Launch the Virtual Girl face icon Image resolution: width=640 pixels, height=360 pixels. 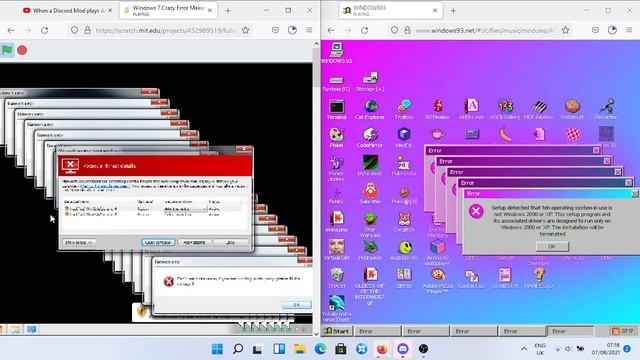pos(337,250)
